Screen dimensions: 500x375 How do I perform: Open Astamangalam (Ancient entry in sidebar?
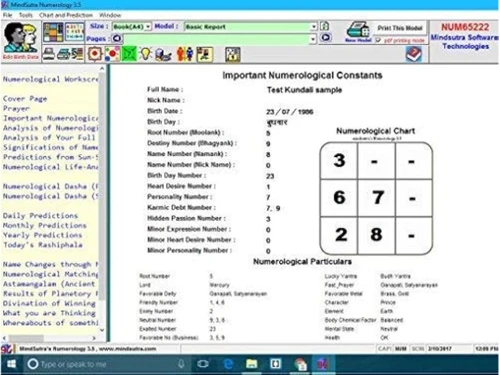point(49,284)
